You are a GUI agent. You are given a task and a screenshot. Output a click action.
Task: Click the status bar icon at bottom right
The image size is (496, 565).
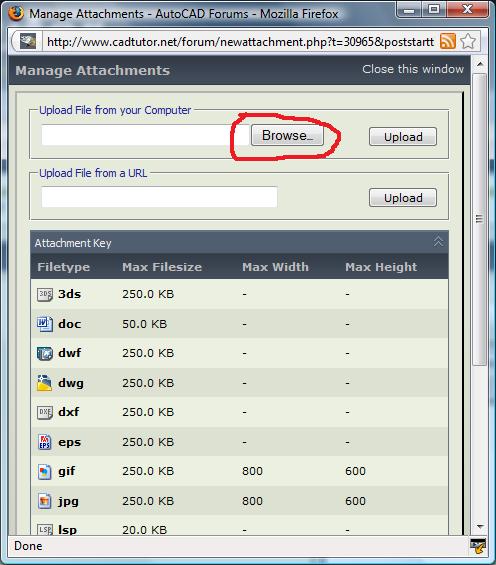click(x=478, y=546)
